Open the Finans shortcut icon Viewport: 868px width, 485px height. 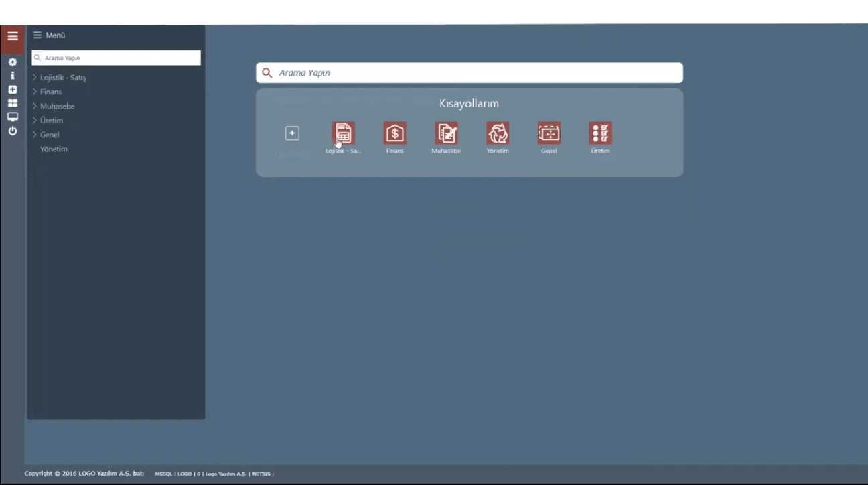point(395,133)
